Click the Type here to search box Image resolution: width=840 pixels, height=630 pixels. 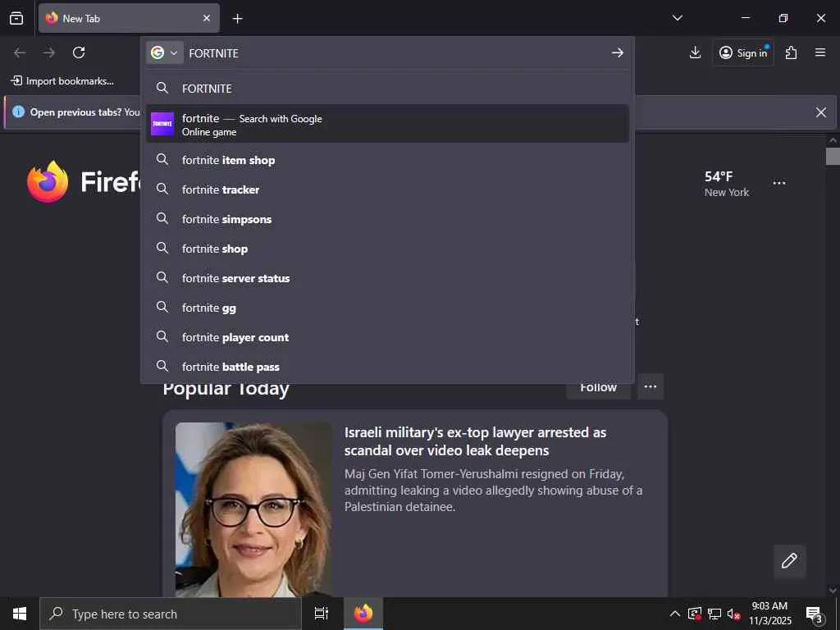tap(171, 614)
